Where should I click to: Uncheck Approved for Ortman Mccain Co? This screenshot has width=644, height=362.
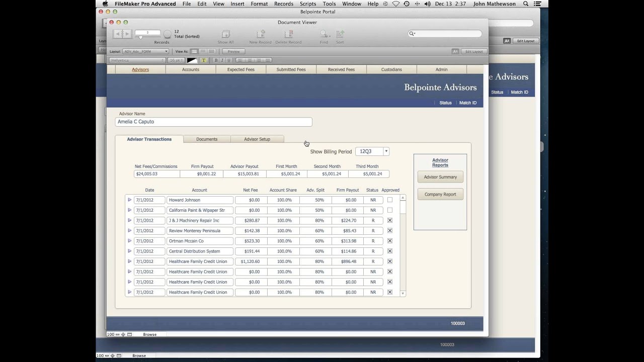390,241
